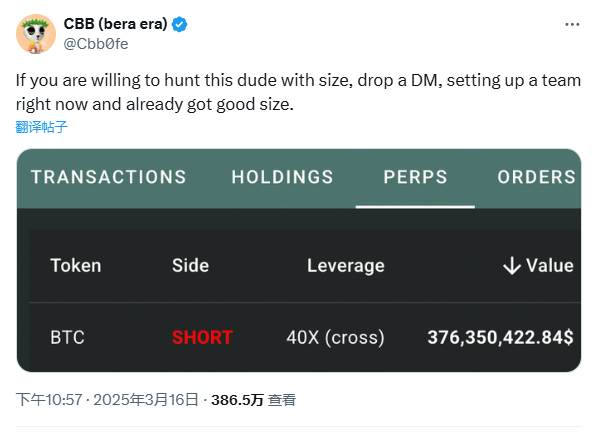
Task: Click the 翻译帖子 translate post link
Action: [42, 127]
